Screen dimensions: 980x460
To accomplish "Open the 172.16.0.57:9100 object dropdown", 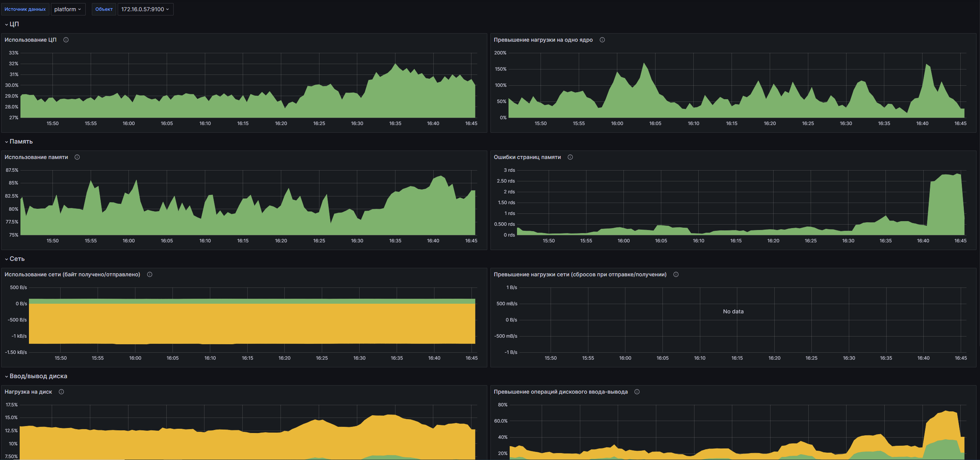I will pyautogui.click(x=145, y=9).
